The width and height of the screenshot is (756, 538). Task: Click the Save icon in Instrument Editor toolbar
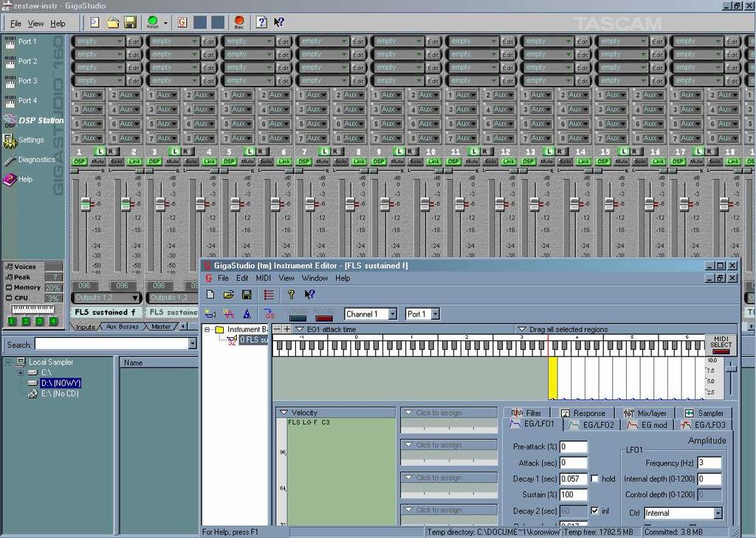click(247, 294)
